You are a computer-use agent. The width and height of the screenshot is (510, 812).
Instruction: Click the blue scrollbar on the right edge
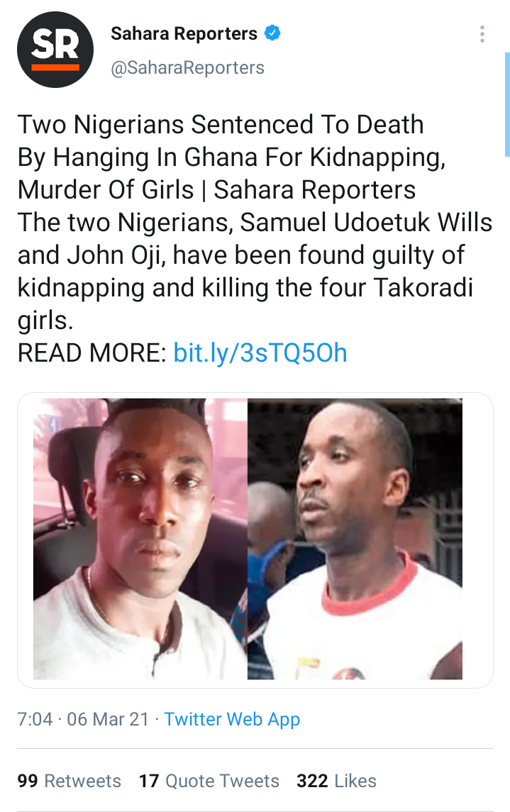tap(507, 104)
